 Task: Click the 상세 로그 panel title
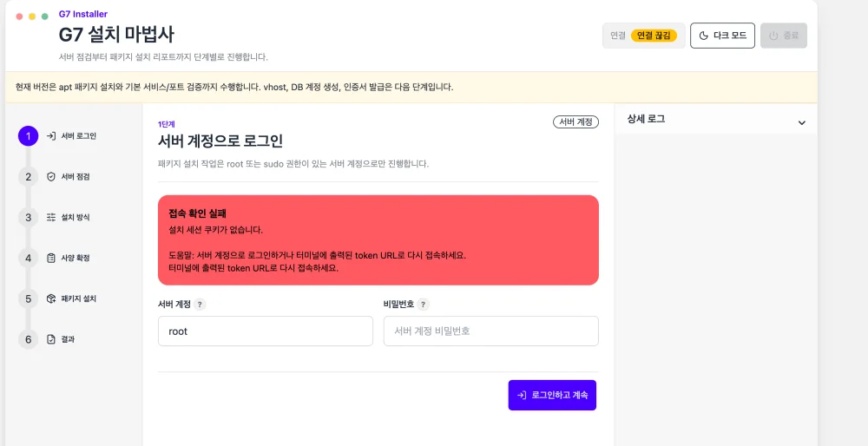click(646, 118)
